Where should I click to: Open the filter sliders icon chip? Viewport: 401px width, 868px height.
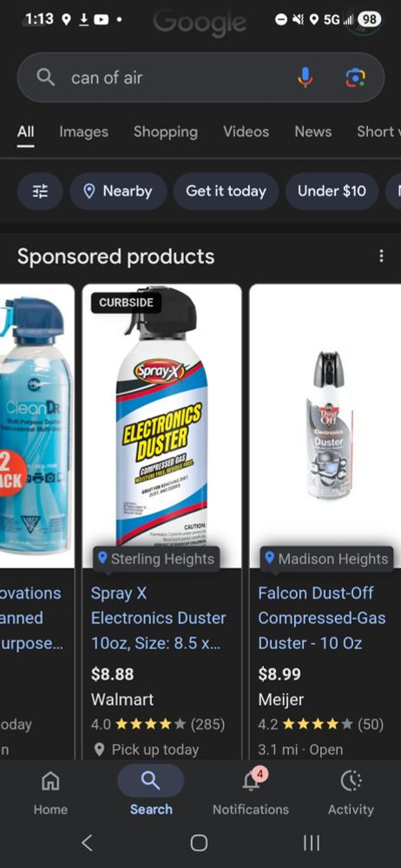pyautogui.click(x=40, y=191)
